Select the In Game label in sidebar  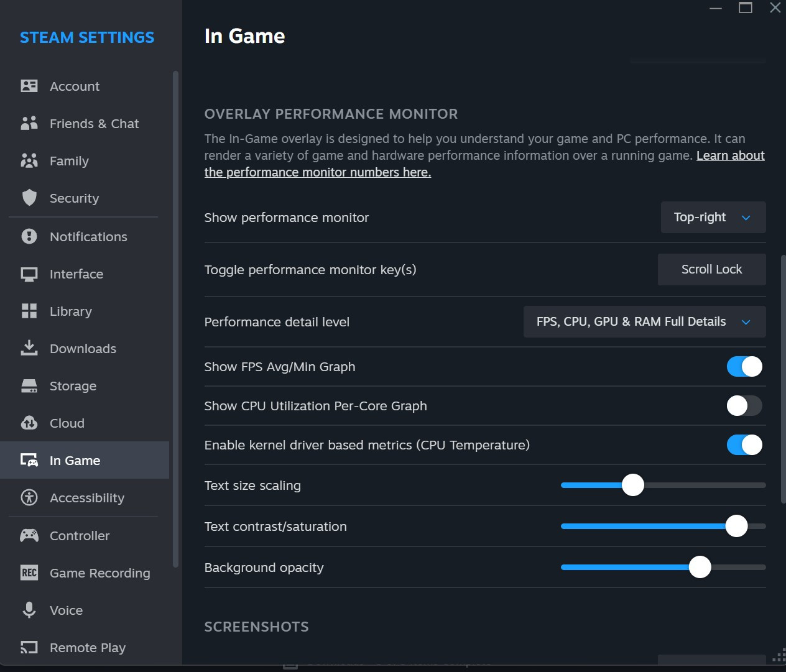[75, 461]
